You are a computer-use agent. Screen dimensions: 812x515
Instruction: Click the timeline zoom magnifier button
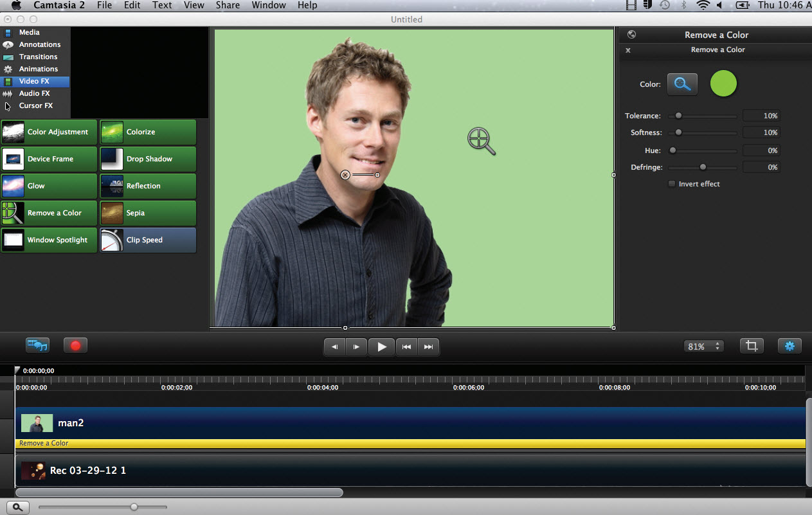18,507
